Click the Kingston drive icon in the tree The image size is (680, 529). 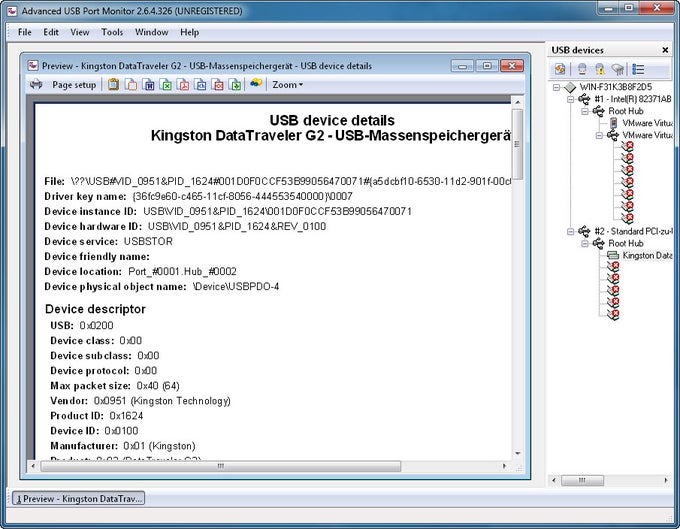(613, 255)
